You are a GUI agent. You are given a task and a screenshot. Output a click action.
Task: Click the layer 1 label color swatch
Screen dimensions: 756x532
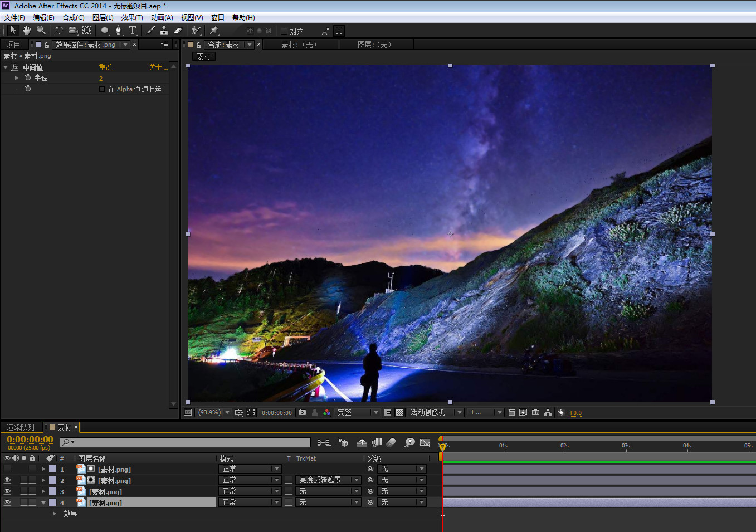point(52,469)
